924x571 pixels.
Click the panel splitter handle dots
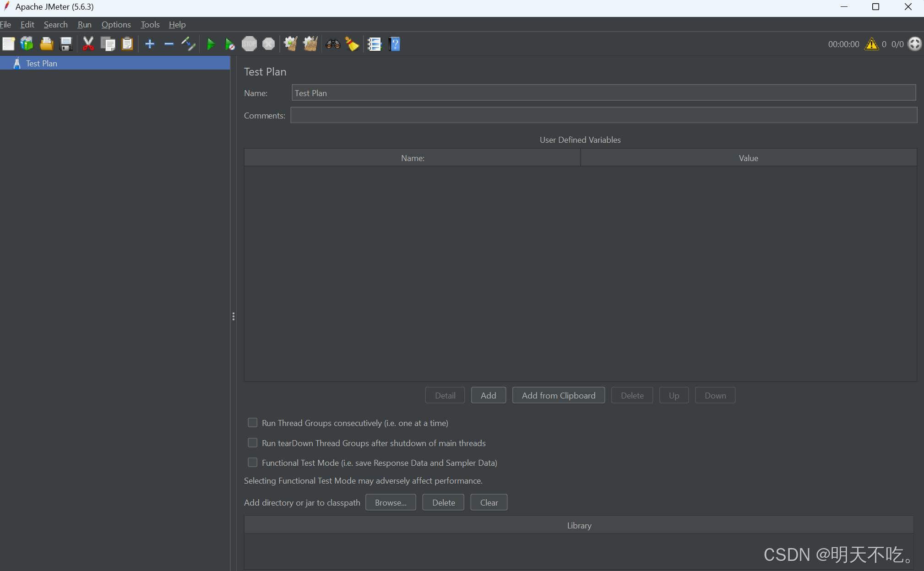(233, 316)
